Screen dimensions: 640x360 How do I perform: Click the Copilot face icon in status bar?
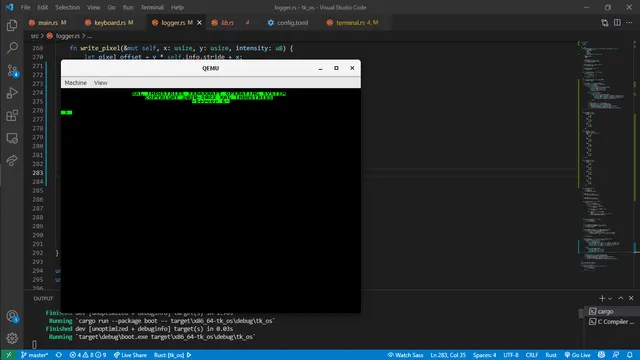[601, 355]
